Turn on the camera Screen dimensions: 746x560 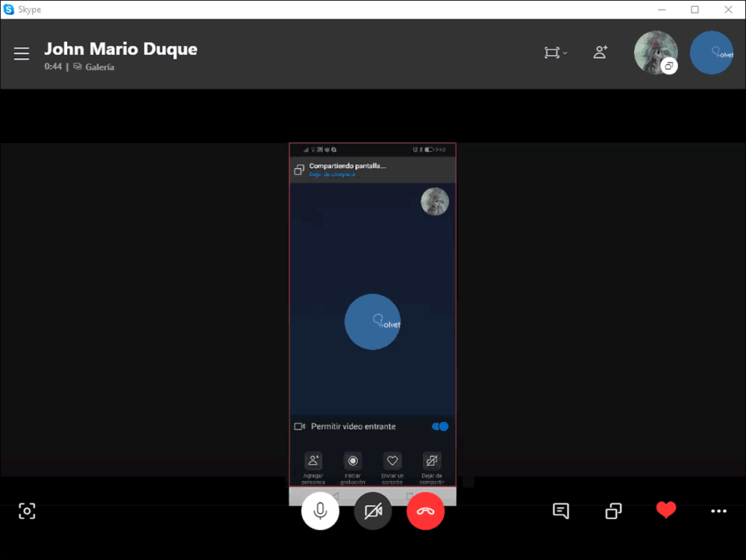373,511
